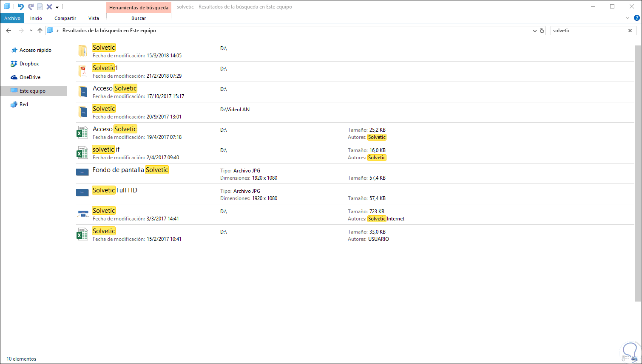The image size is (642, 364).
Task: Click the breadcrumb chevron in the address bar
Action: coord(58,31)
